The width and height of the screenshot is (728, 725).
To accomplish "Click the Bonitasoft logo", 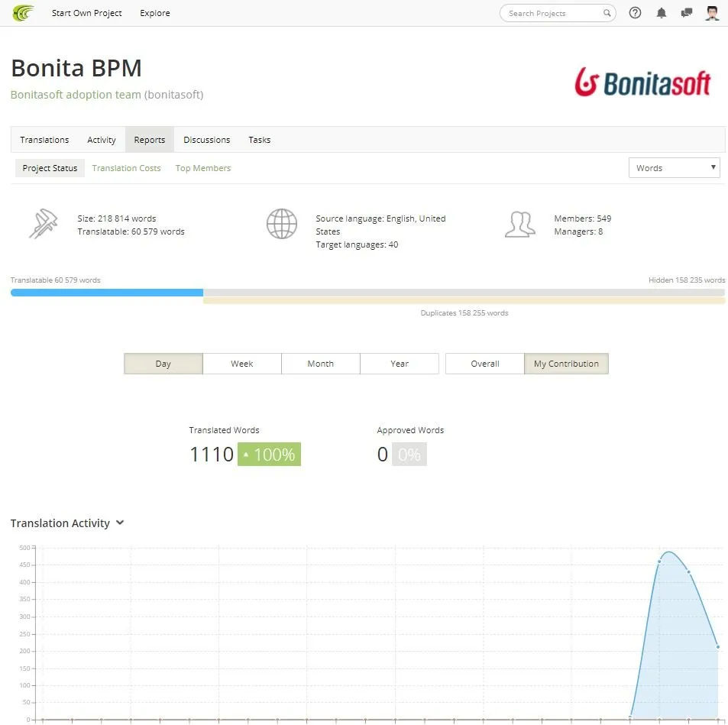I will (642, 83).
